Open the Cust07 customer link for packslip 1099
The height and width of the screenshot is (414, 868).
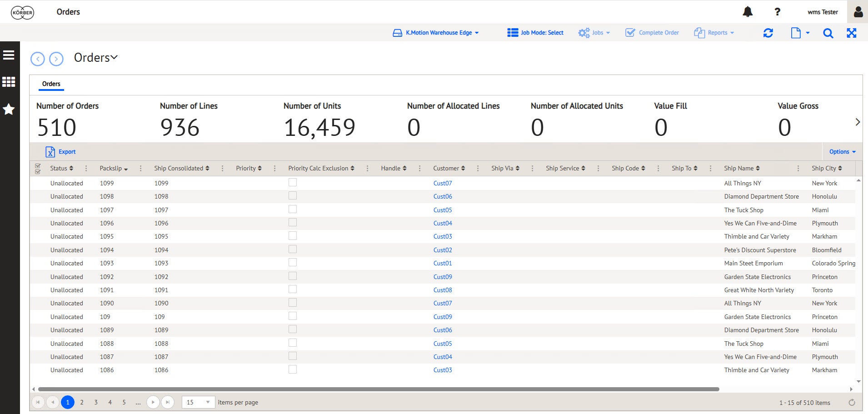(x=443, y=183)
